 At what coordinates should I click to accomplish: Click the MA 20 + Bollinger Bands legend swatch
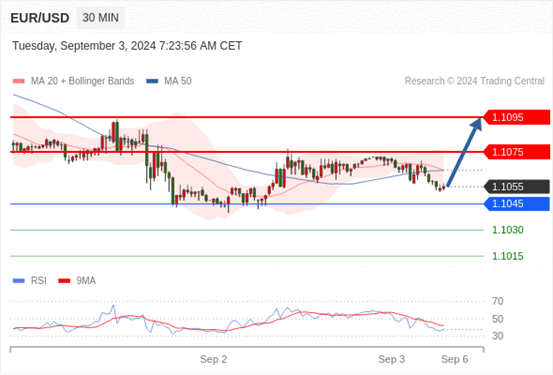coord(19,81)
